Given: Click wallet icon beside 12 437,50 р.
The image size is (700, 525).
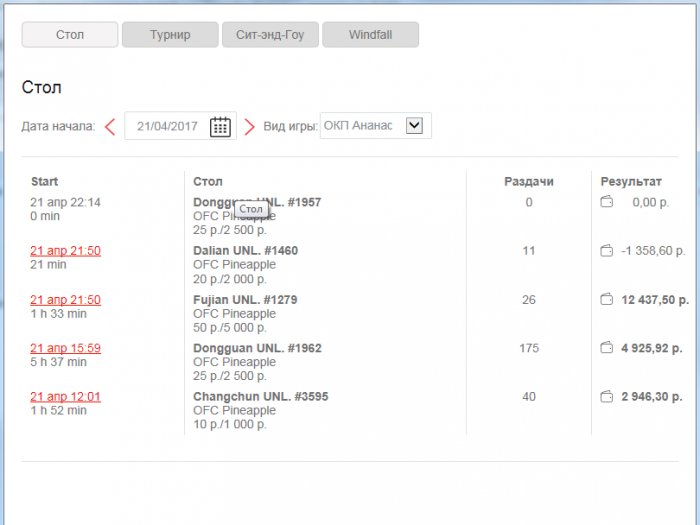Looking at the screenshot, I should (606, 299).
